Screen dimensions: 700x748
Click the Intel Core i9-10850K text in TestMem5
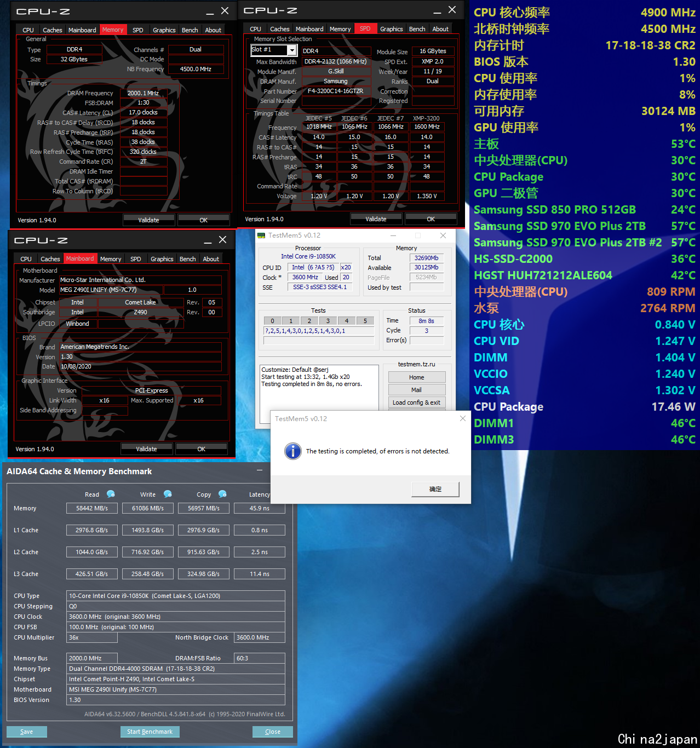pos(308,256)
